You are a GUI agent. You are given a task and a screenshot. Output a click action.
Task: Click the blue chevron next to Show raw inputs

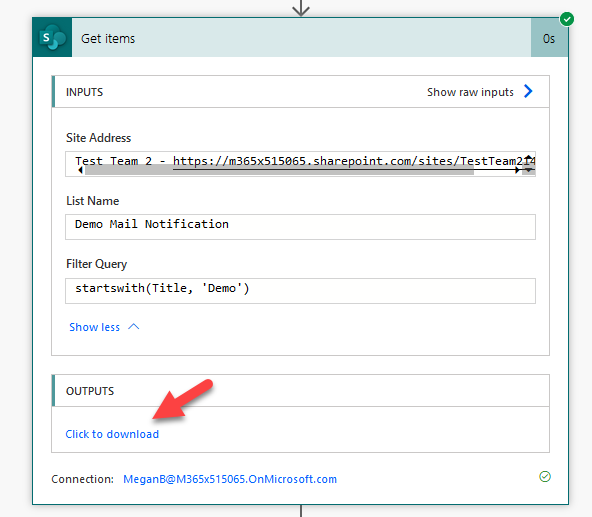528,91
